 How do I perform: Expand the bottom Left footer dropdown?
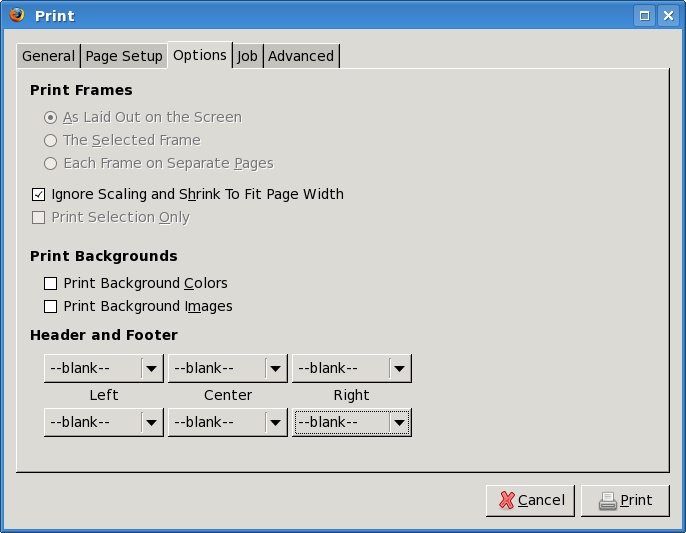103,422
